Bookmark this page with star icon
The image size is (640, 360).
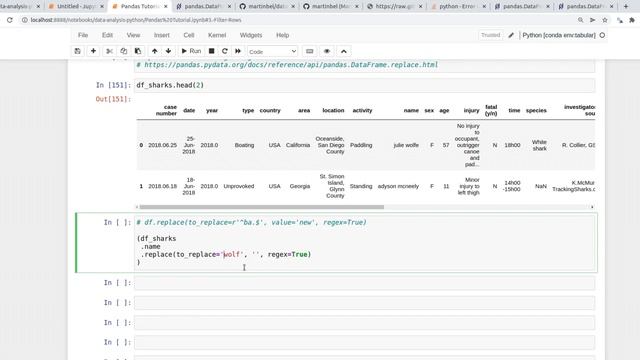[605, 20]
